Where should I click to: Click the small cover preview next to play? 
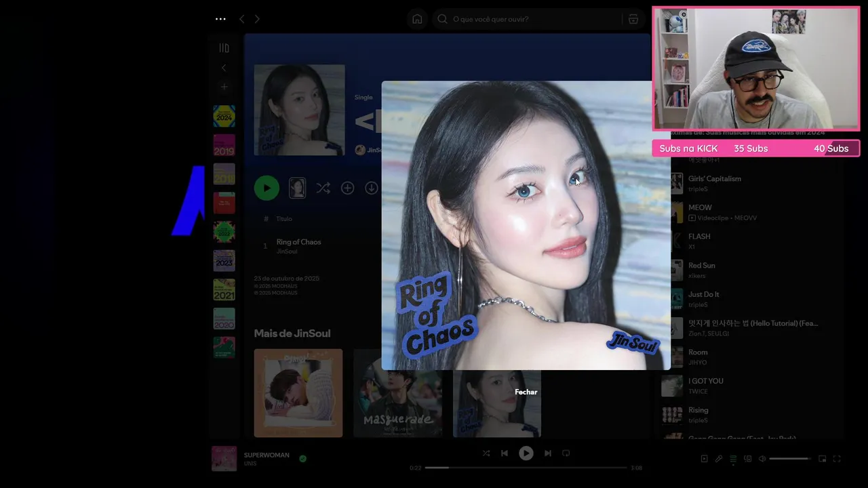[x=297, y=188]
